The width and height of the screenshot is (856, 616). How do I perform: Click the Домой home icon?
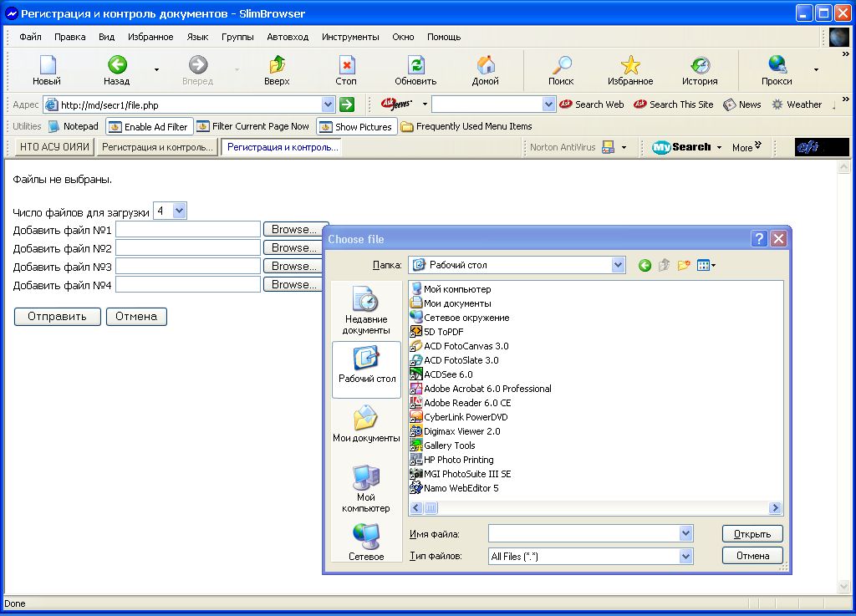point(486,65)
